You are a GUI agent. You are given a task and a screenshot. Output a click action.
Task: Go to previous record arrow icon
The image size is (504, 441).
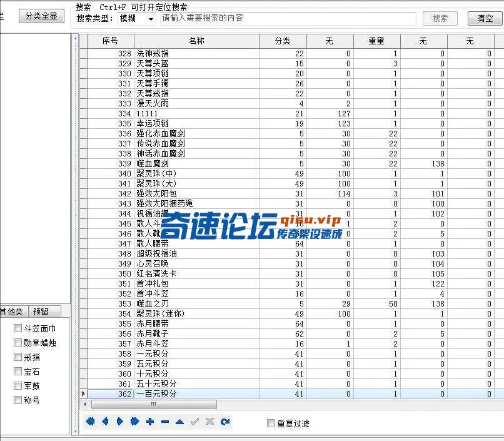tap(105, 421)
